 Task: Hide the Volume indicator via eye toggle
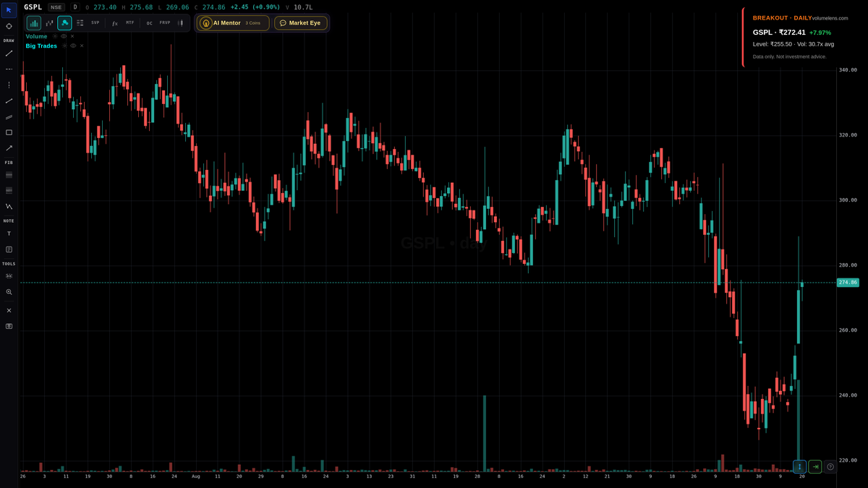64,35
